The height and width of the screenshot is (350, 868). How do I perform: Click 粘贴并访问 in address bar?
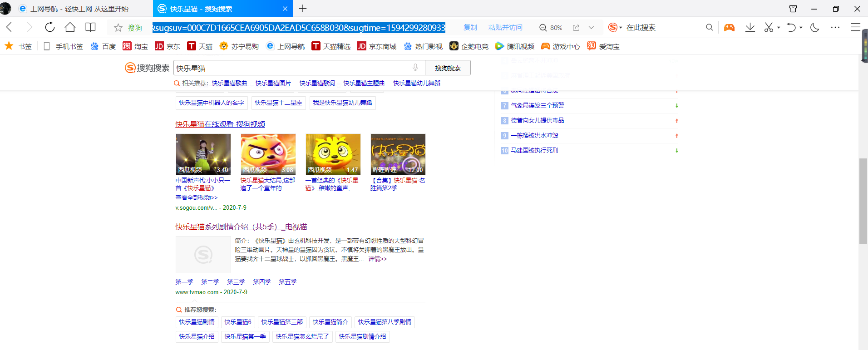click(x=505, y=28)
